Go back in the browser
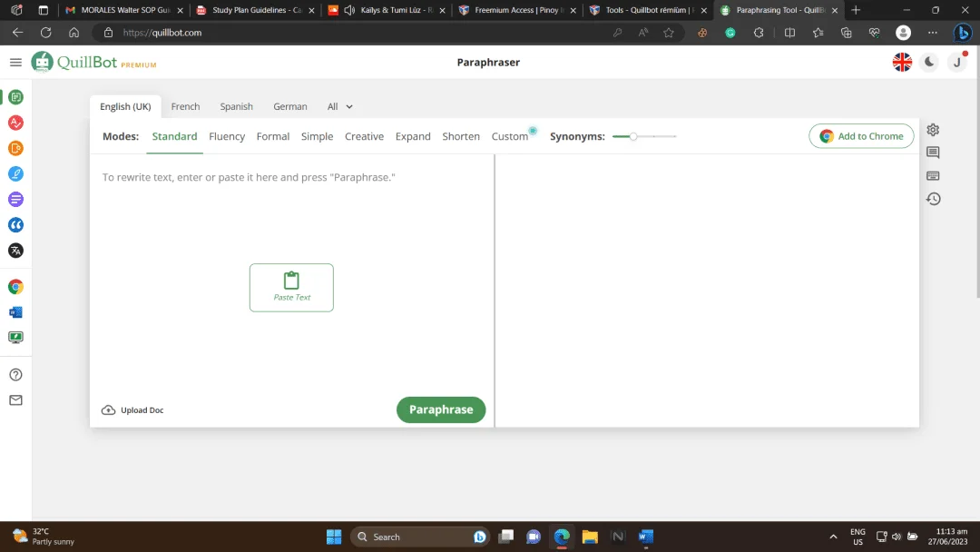This screenshot has height=552, width=980. pos(17,33)
